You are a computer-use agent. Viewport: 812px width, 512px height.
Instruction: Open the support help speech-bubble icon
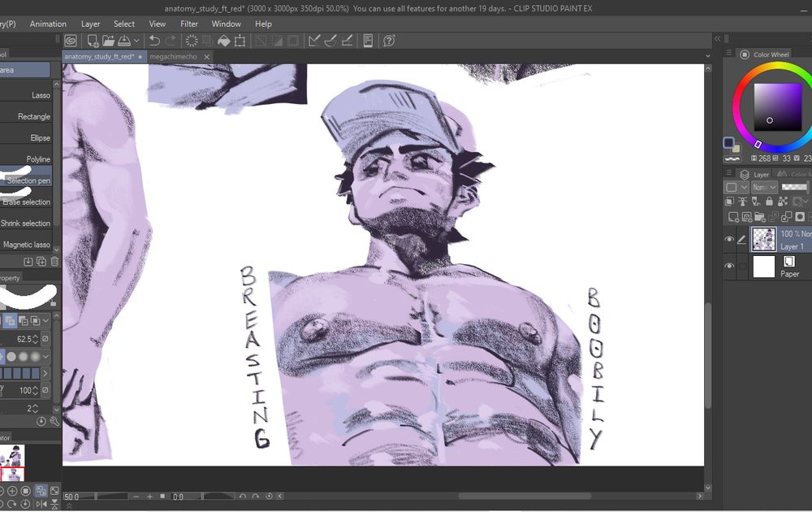pos(389,41)
